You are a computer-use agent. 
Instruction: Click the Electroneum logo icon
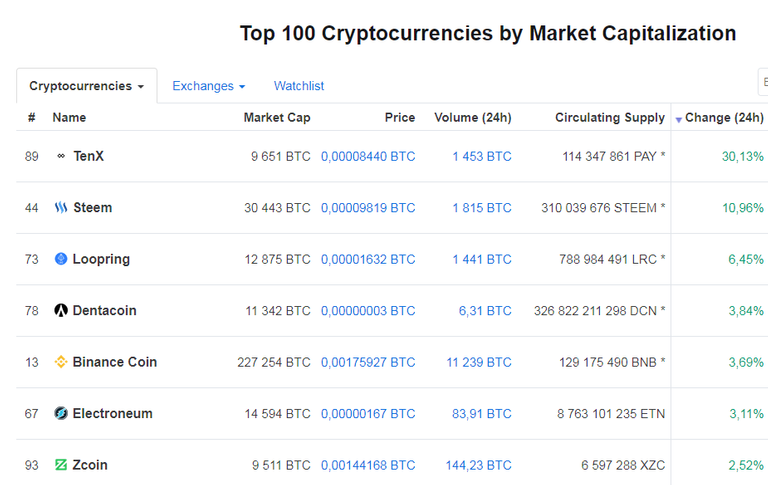click(61, 414)
